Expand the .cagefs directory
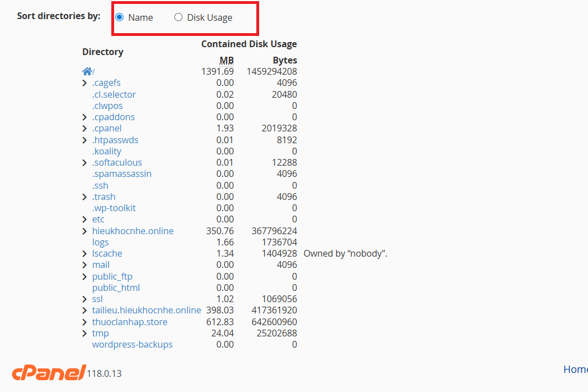This screenshot has height=392, width=588. (x=85, y=83)
